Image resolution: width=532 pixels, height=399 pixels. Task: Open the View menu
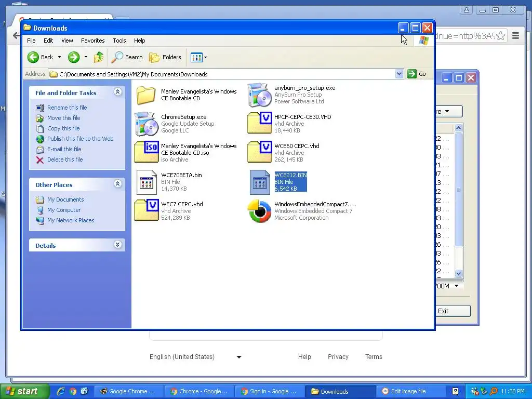(x=67, y=41)
